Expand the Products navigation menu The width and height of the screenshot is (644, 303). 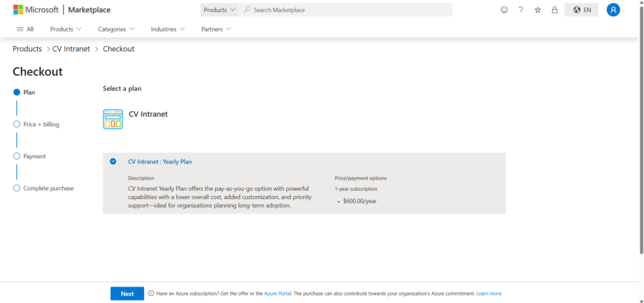click(65, 29)
